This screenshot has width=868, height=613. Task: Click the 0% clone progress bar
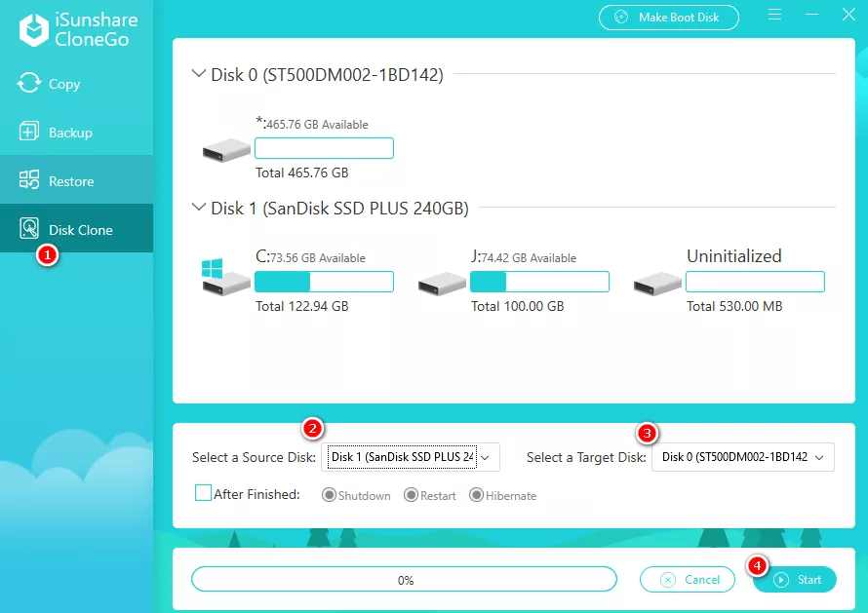pos(404,580)
